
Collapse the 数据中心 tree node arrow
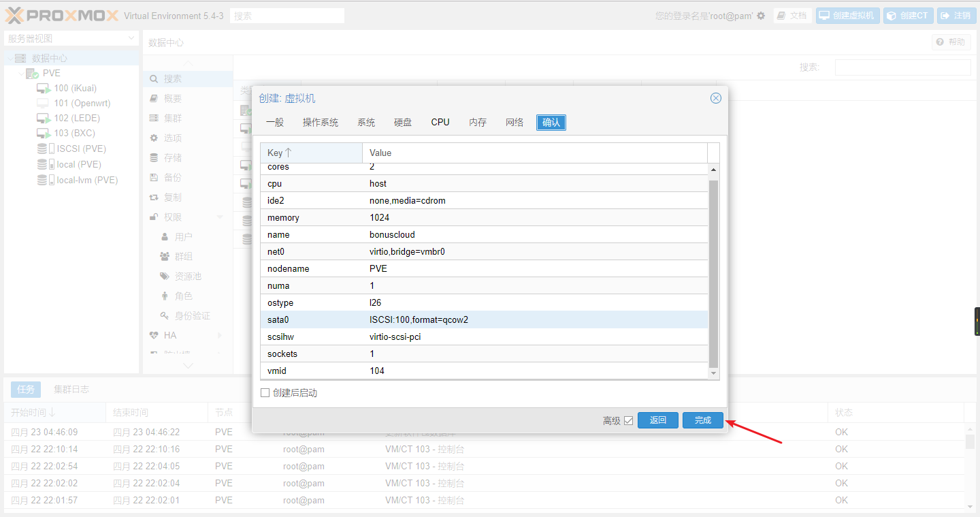point(9,59)
